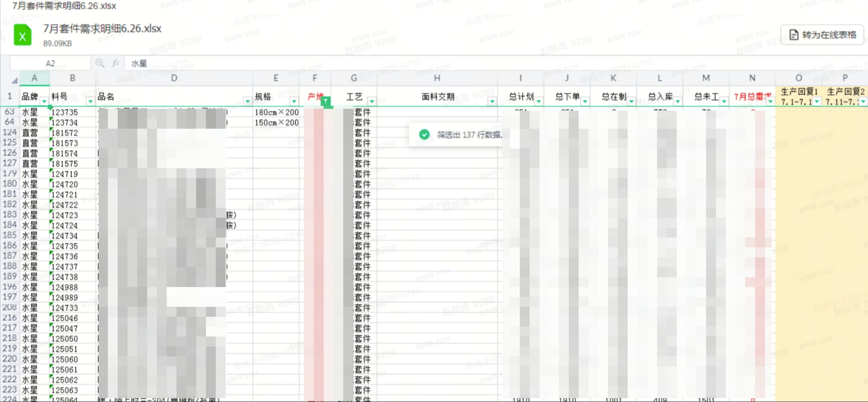Open the active filter on 产地 column

click(326, 101)
